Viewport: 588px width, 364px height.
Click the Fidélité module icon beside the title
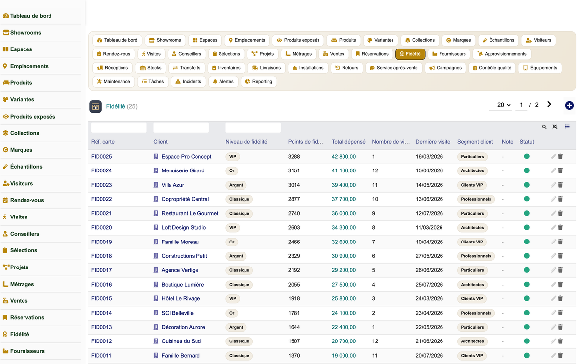(x=96, y=106)
